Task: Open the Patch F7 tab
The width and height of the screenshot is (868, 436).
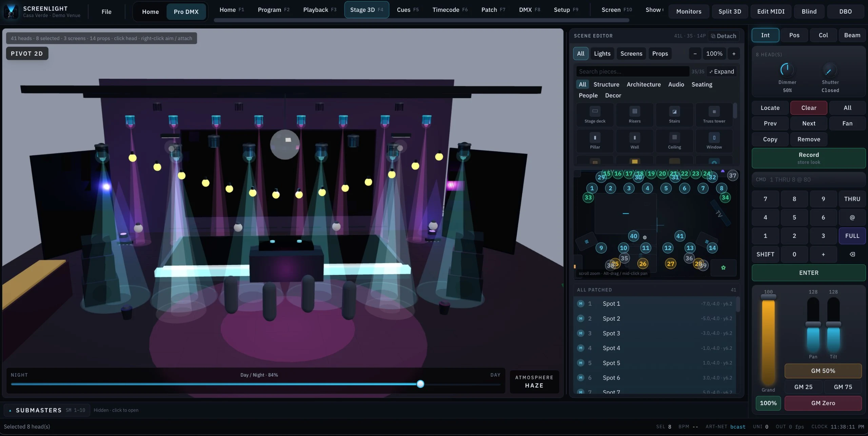Action: pos(493,10)
